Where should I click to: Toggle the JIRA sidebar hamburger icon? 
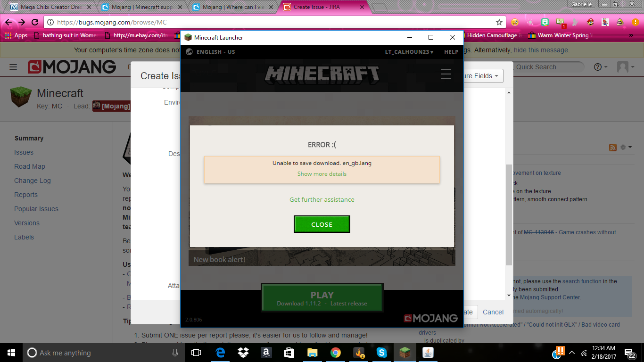point(13,67)
